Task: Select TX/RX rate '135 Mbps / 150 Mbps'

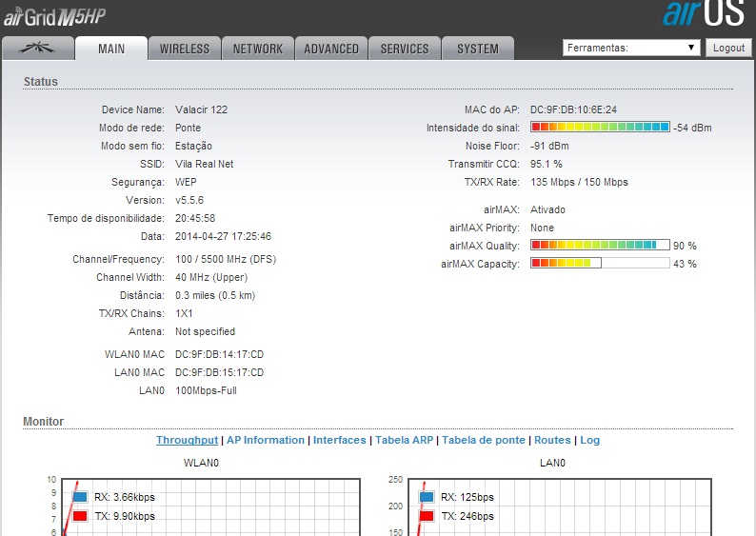Action: click(x=579, y=182)
